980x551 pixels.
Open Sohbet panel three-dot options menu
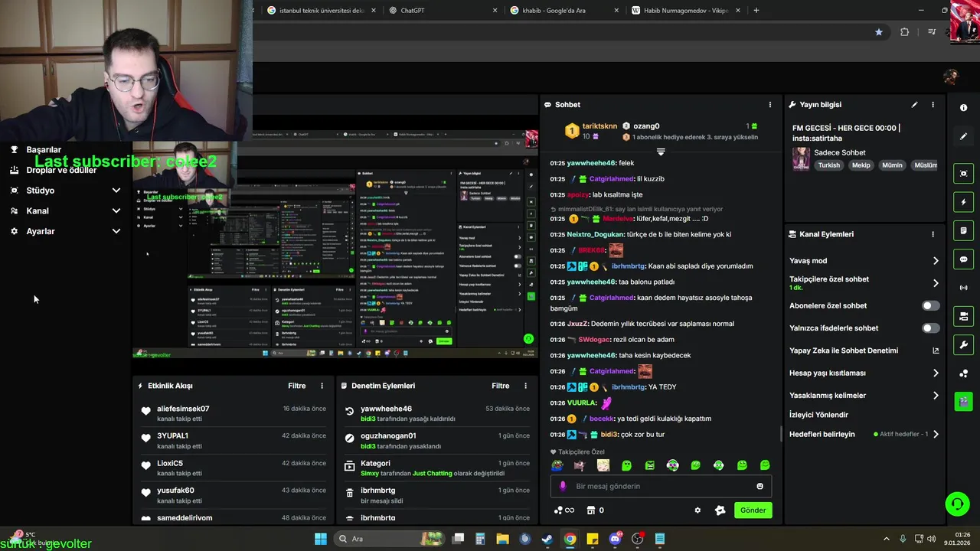[770, 105]
